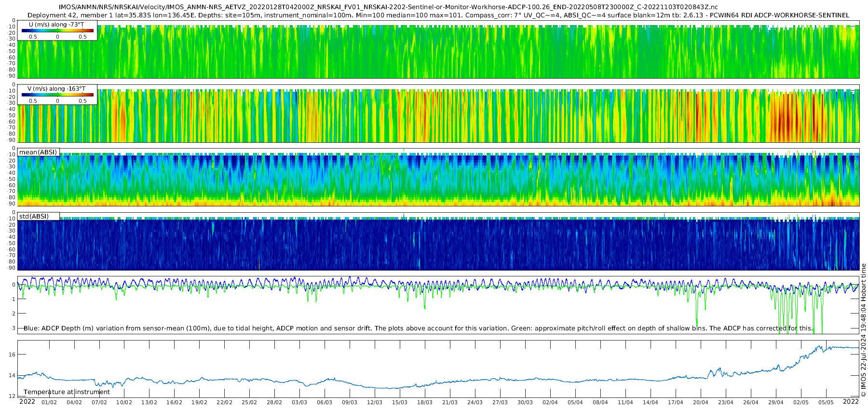Click the 22/02 date tick label
868x410 pixels.
(225, 402)
